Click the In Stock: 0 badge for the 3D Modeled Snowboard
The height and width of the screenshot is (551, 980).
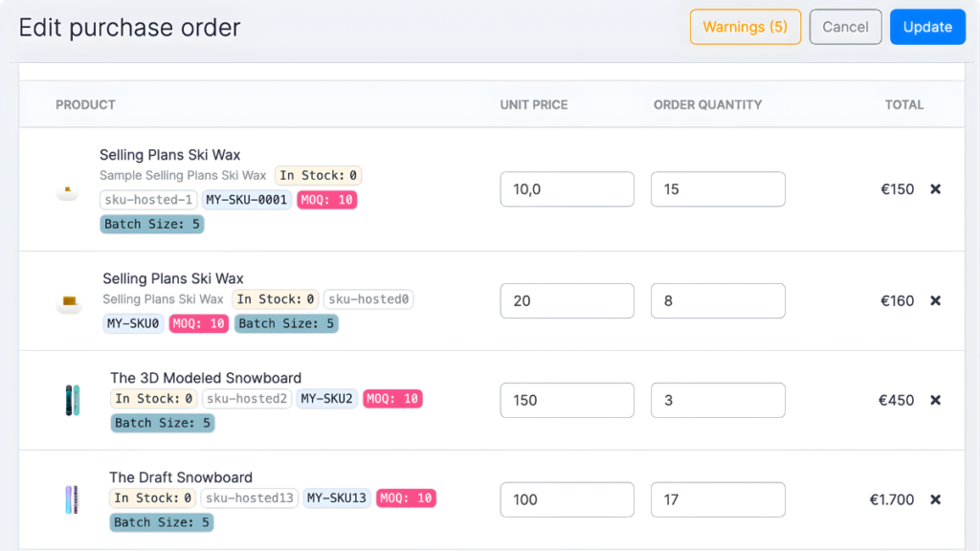tap(152, 398)
